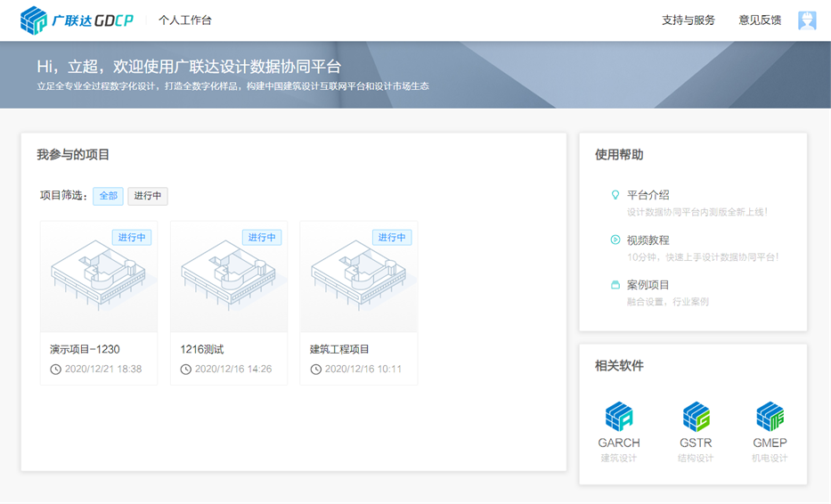This screenshot has width=831, height=504.
Task: Click the clock icon beside 2020/12/16 14:26
Action: click(x=185, y=370)
